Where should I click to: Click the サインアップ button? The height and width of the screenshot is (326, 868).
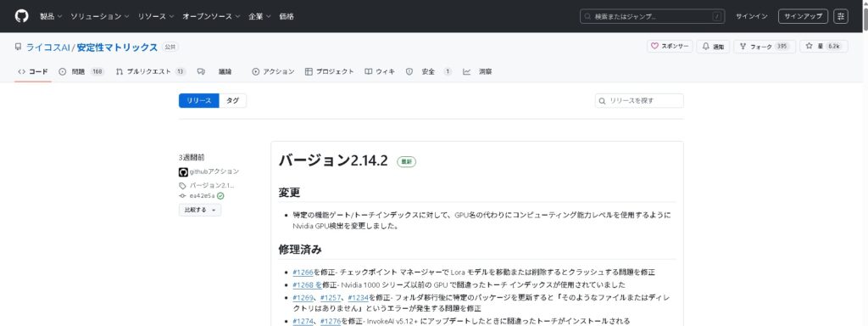[803, 17]
